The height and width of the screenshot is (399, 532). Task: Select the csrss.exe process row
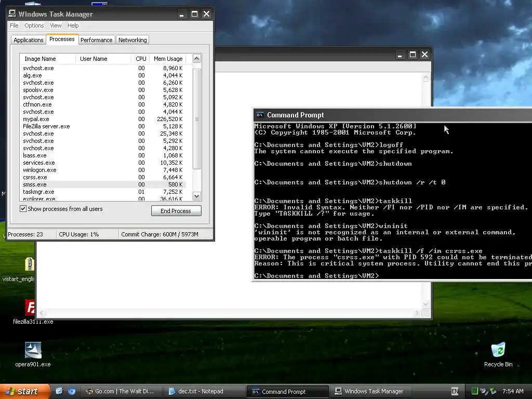(103, 177)
